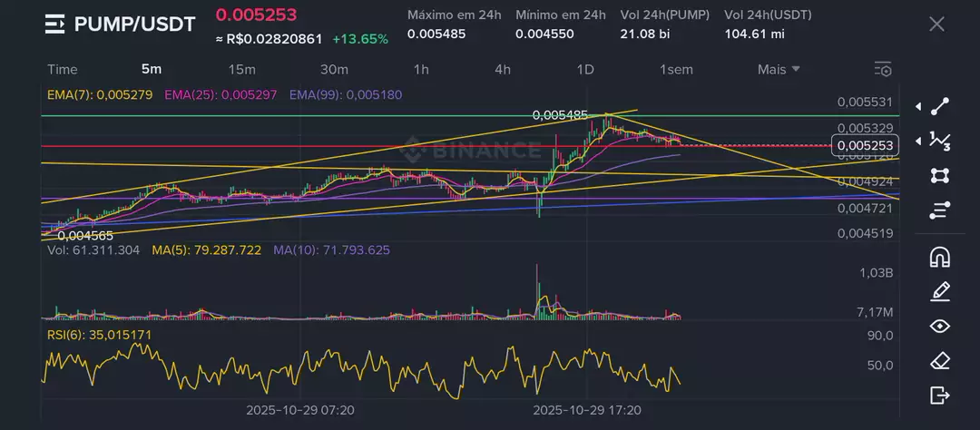980x430 pixels.
Task: Click the 0,005485 high price marker
Action: [x=560, y=115]
